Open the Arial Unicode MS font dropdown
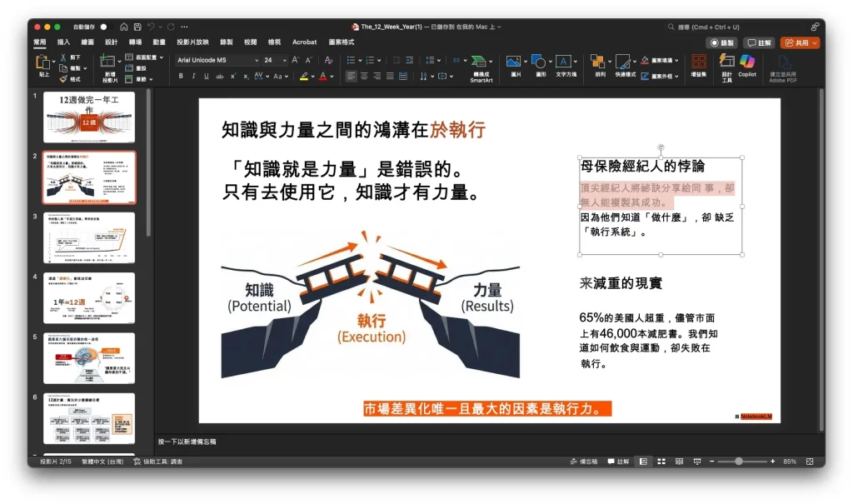Image resolution: width=853 pixels, height=504 pixels. coord(218,60)
